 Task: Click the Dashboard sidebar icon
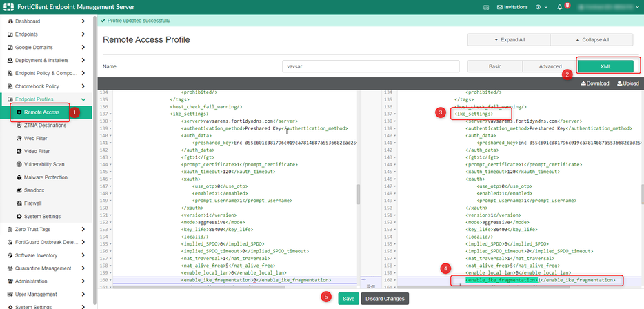coord(10,21)
